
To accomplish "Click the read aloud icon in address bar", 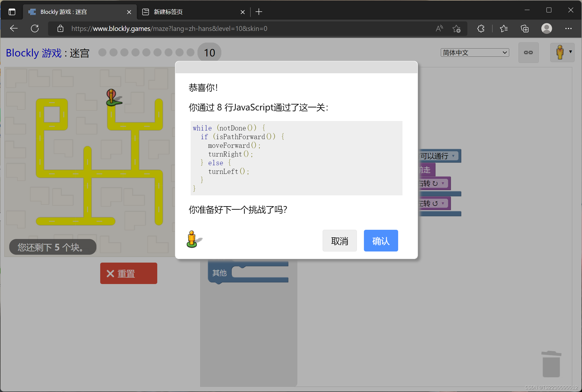I will 439,28.
